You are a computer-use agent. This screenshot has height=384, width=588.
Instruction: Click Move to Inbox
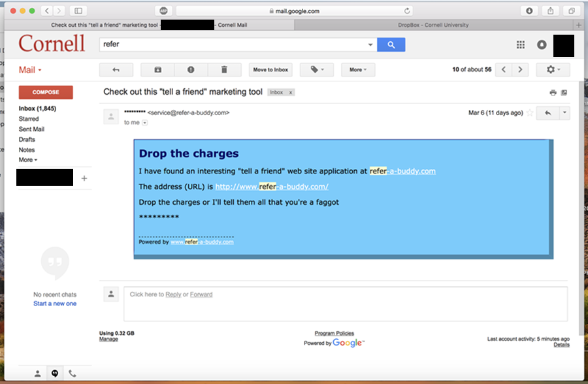coord(270,70)
